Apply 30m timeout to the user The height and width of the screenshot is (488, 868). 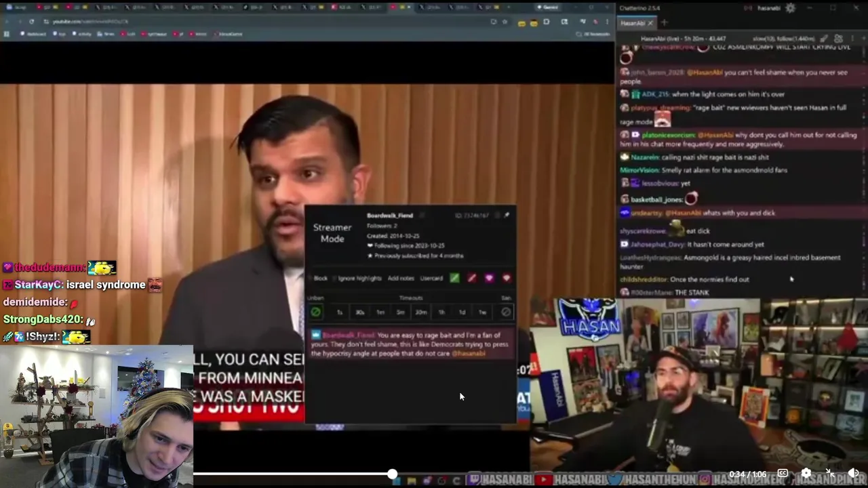[420, 312]
